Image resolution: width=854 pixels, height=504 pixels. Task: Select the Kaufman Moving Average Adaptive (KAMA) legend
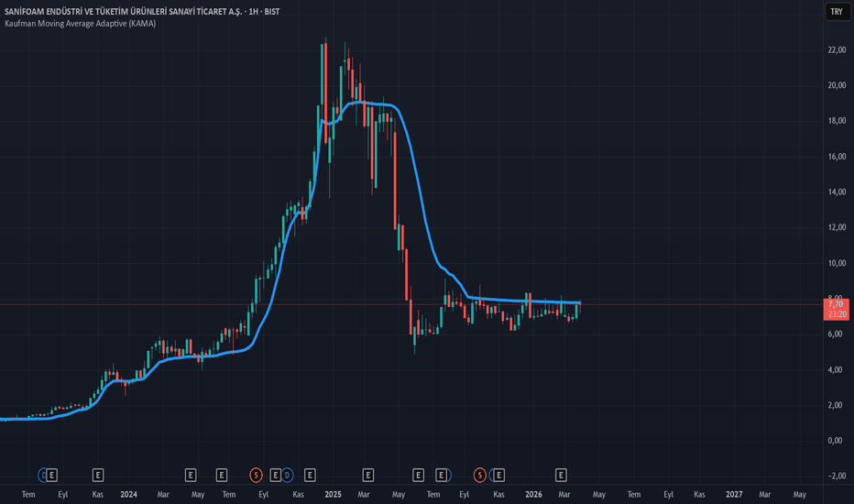(80, 24)
